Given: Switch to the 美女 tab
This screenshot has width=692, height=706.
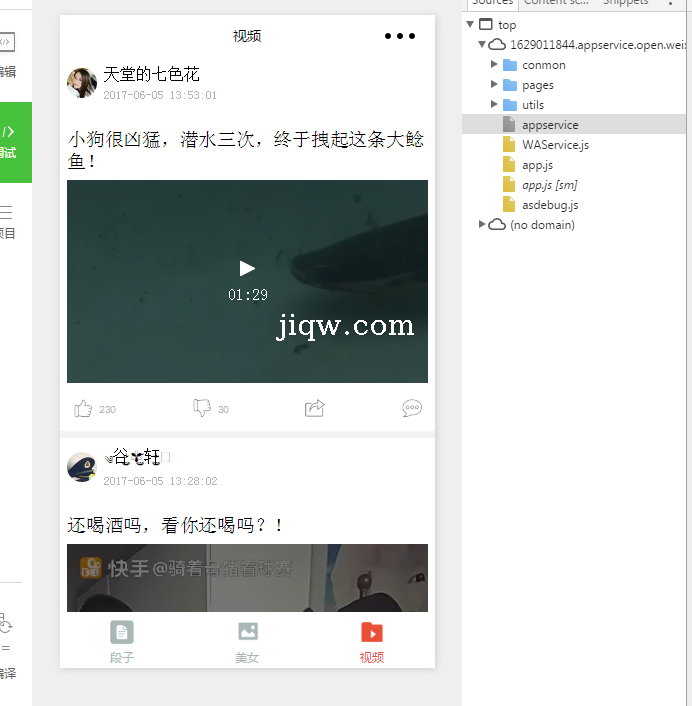Looking at the screenshot, I should (x=247, y=642).
